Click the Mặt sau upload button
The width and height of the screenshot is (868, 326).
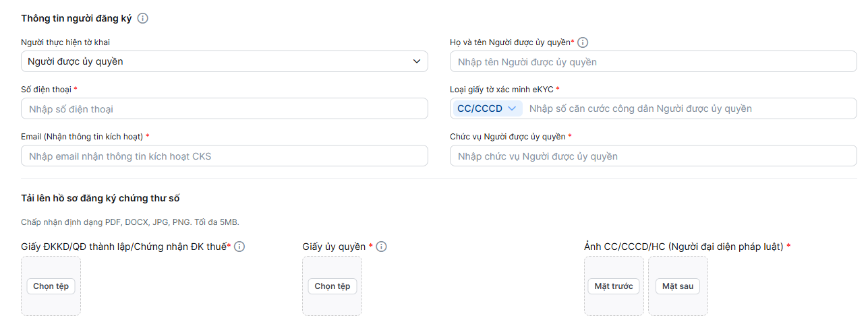coord(678,286)
